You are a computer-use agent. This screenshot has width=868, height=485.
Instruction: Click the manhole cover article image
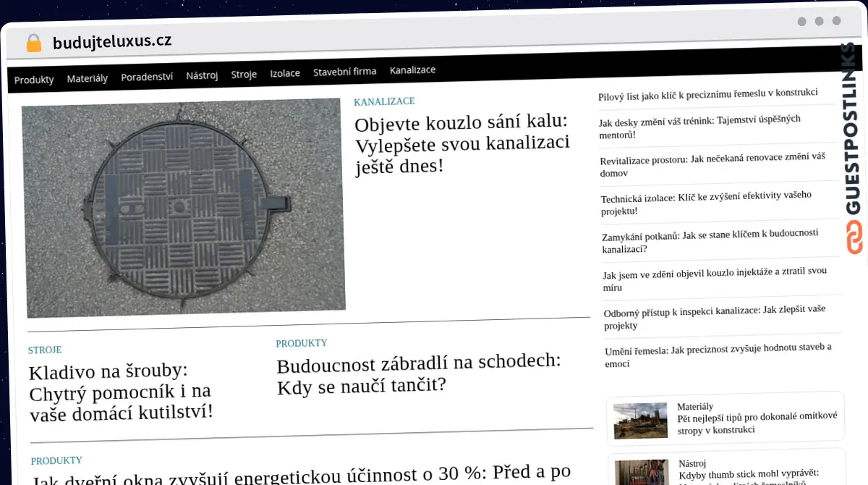183,208
